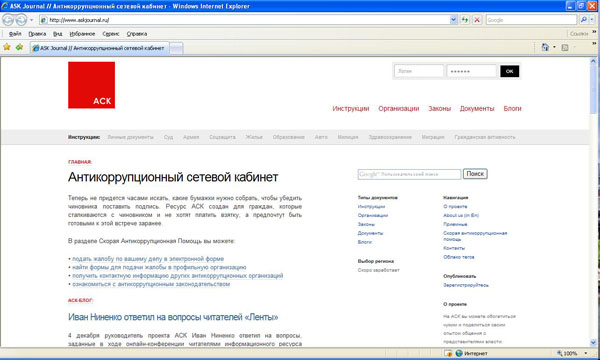Click the О проекте sidebar link

[x=455, y=207]
